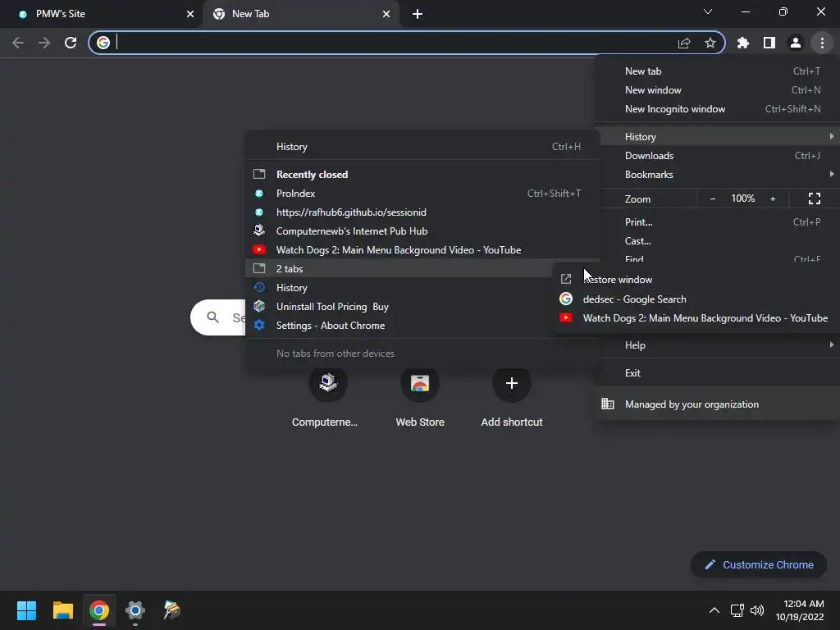Switch to the PMW's Site tab
The image size is (840, 630).
coord(102,14)
